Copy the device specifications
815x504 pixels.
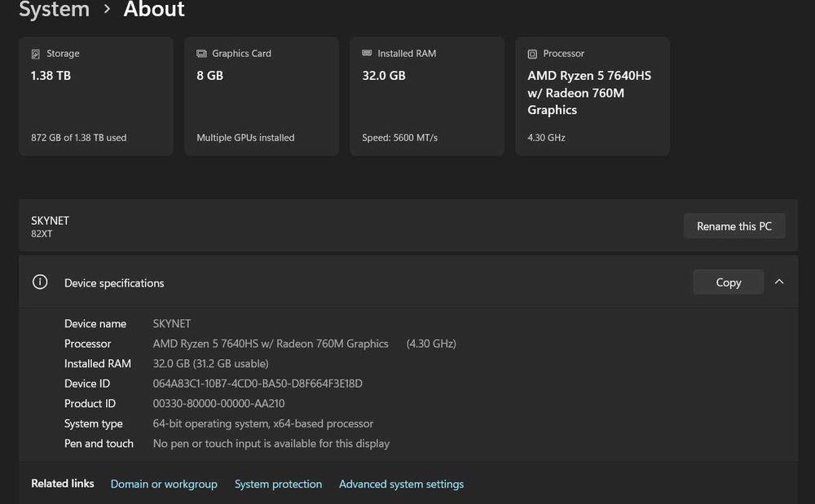click(728, 283)
